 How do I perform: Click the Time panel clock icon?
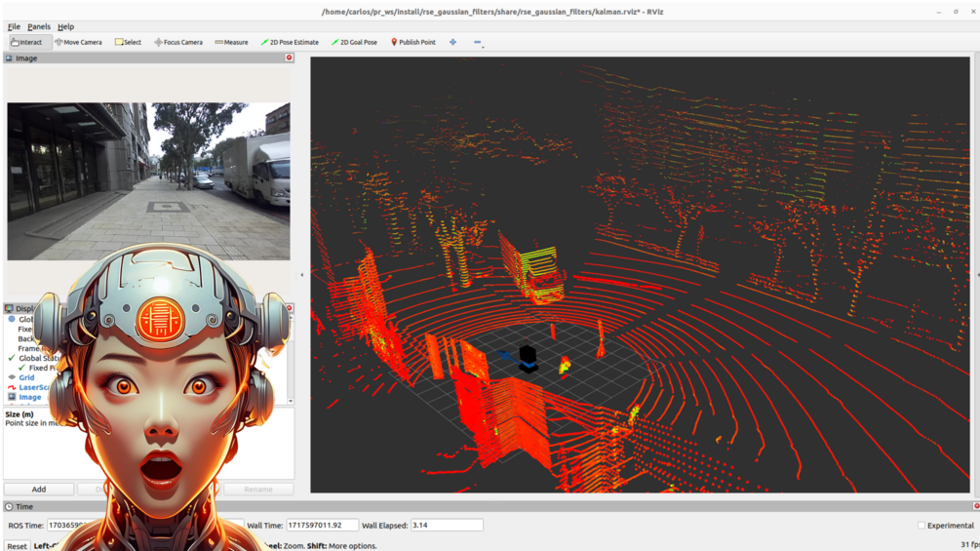[9, 507]
